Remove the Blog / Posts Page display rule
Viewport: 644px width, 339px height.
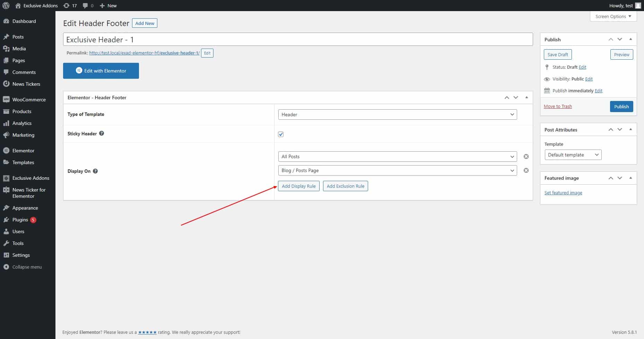pos(526,170)
